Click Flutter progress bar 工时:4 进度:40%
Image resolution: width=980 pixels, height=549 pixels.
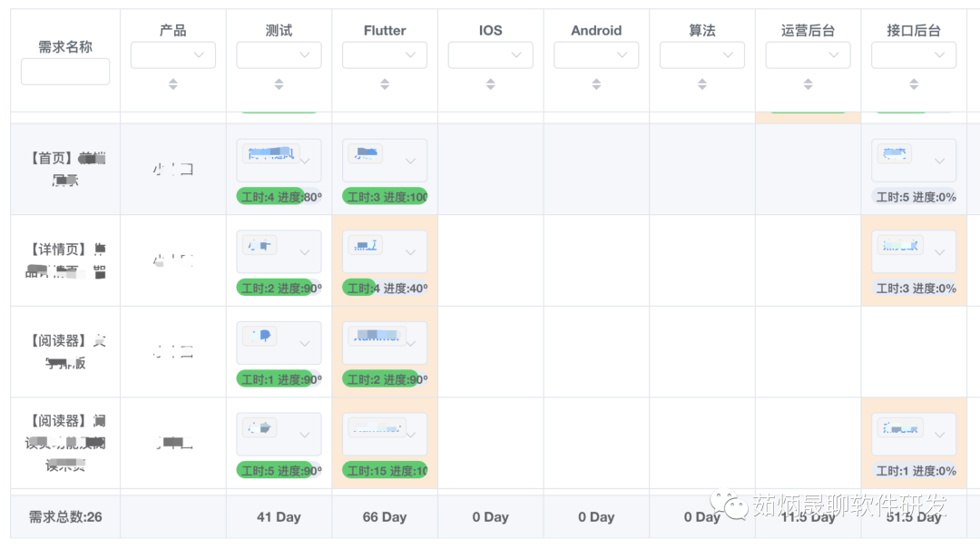[x=385, y=288]
